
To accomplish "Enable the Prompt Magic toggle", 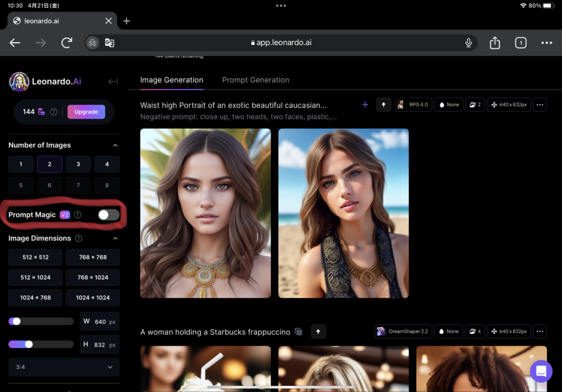I will tap(108, 215).
